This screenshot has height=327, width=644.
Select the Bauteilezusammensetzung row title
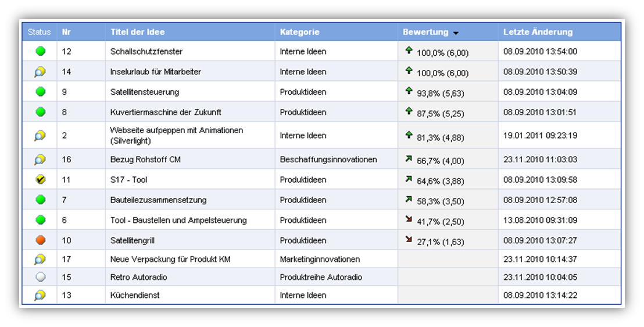(x=158, y=200)
